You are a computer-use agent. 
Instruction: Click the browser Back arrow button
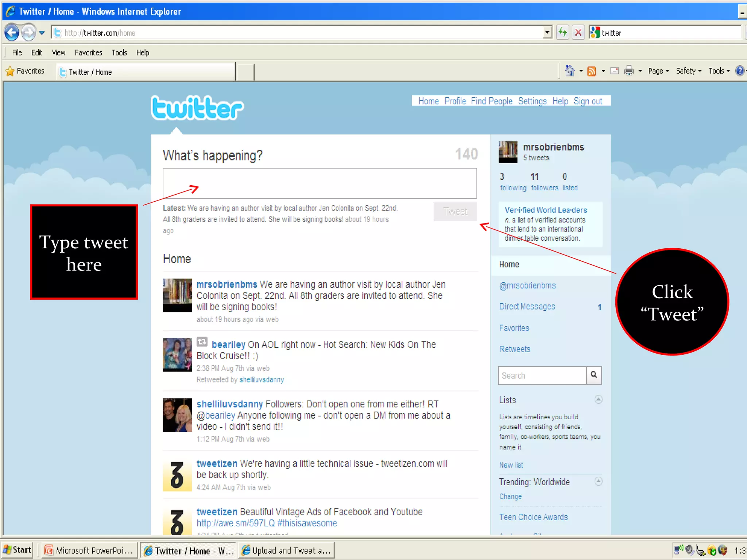[12, 33]
